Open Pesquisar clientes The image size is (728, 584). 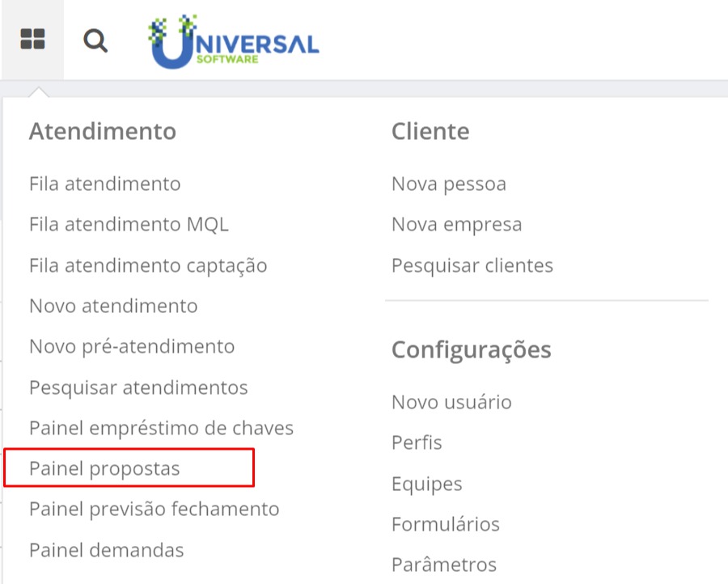point(472,265)
